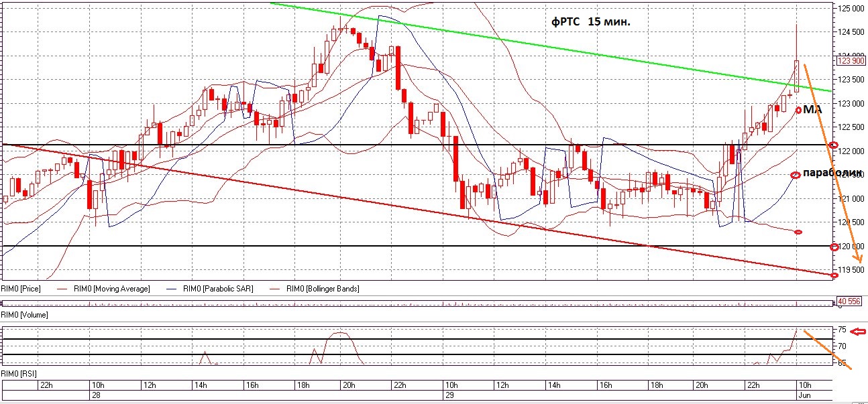The height and width of the screenshot is (404, 868).
Task: Click the RIM0 [Volume] panel label
Action: coord(23,314)
